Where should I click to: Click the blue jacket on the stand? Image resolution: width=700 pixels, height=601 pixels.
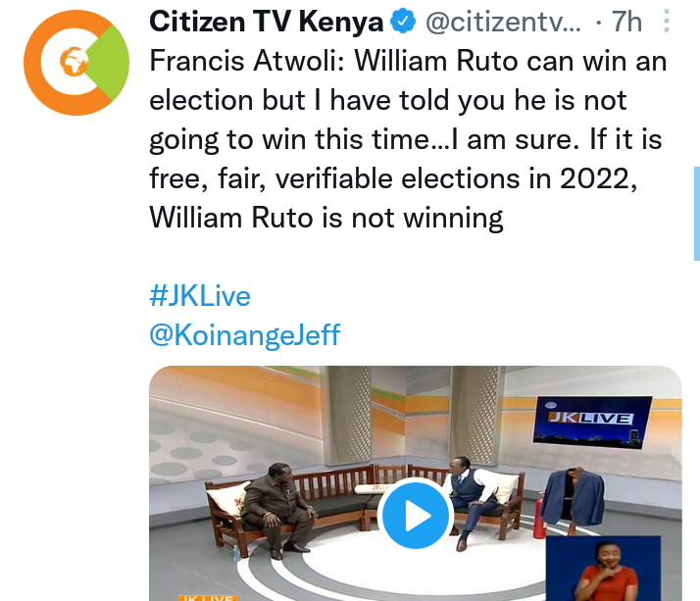pos(575,498)
